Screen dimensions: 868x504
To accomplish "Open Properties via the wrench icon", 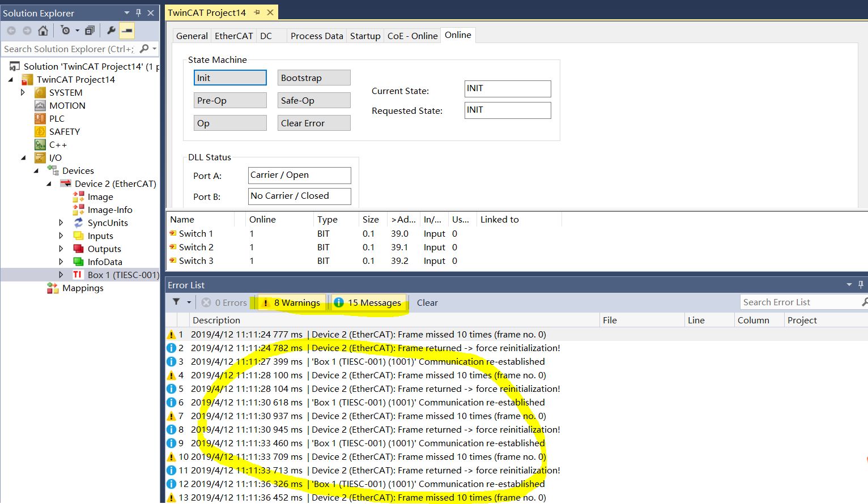I will 111,31.
